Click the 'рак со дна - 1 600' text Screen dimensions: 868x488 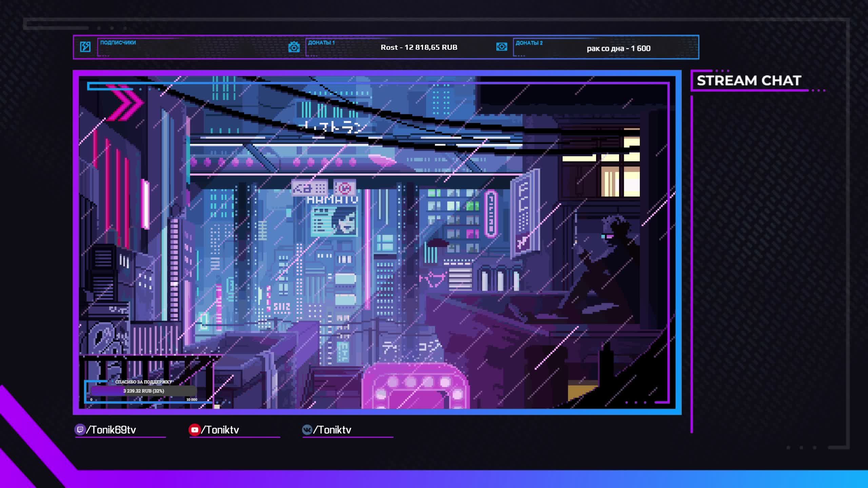pos(618,48)
